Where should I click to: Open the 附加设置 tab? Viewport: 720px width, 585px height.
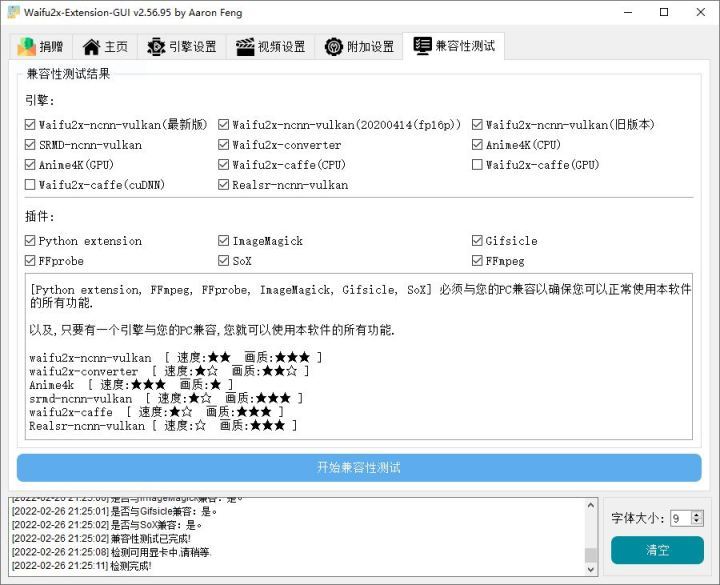click(x=359, y=46)
